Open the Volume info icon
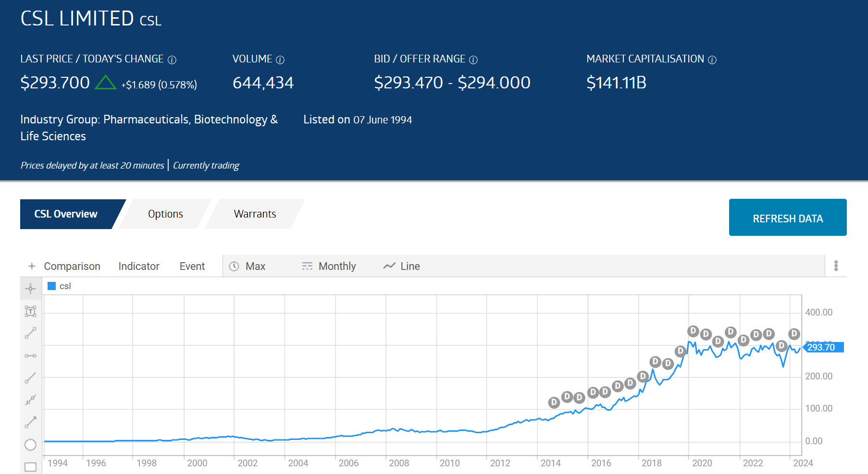The image size is (868, 474). pos(280,60)
